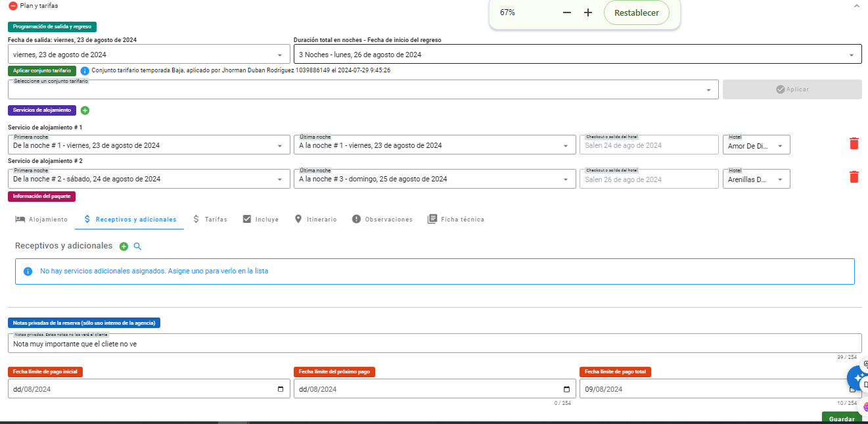Click the search magnifier beside Receptivos y adicionales
Screen dimensions: 868x424
pyautogui.click(x=137, y=247)
